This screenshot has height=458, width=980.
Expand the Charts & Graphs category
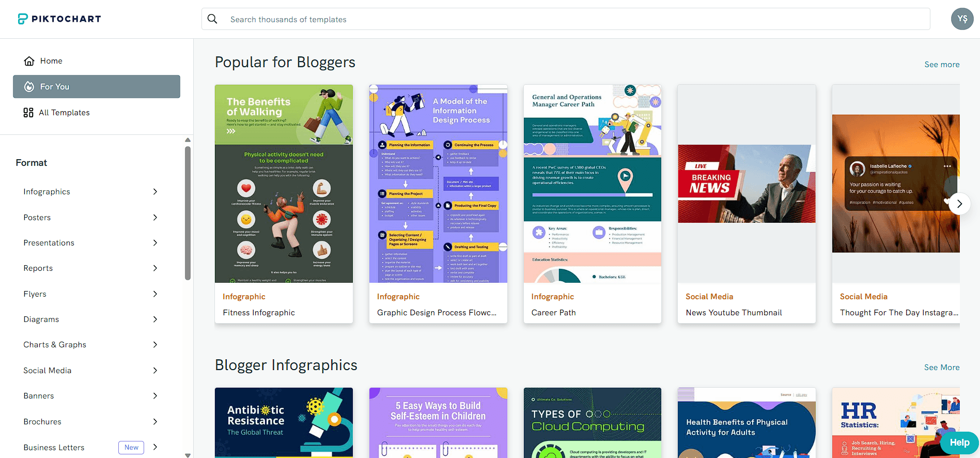(x=90, y=345)
